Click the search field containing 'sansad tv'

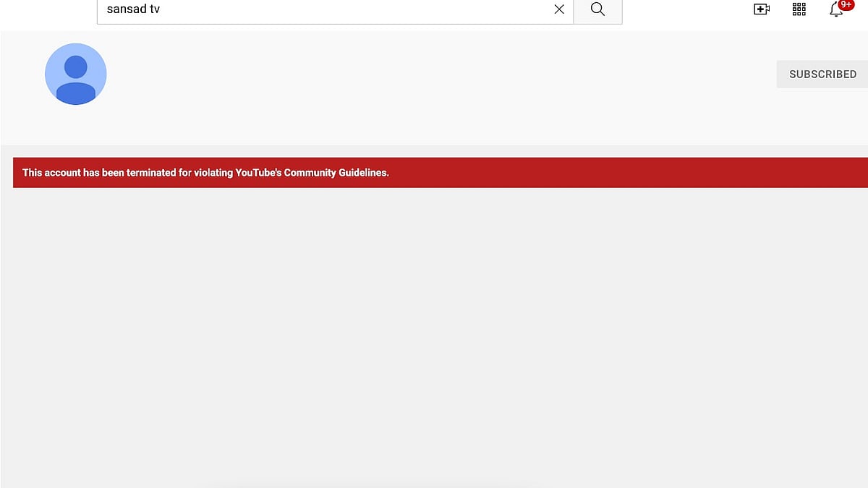coord(335,10)
